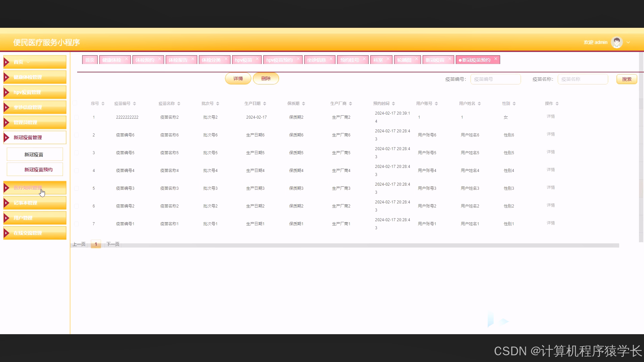Screen dimensions: 644x362
Task: Focus the 疫苗编号 search input
Action: (495, 79)
